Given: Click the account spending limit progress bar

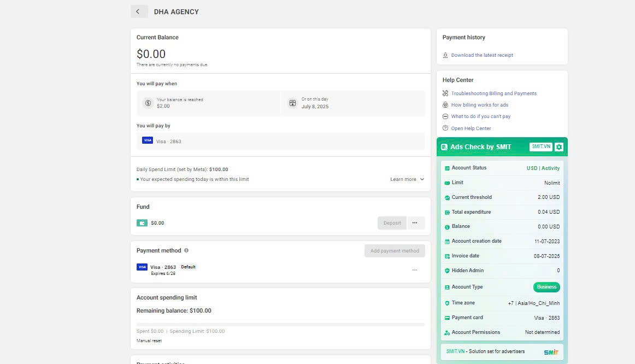Looking at the screenshot, I should pyautogui.click(x=280, y=324).
